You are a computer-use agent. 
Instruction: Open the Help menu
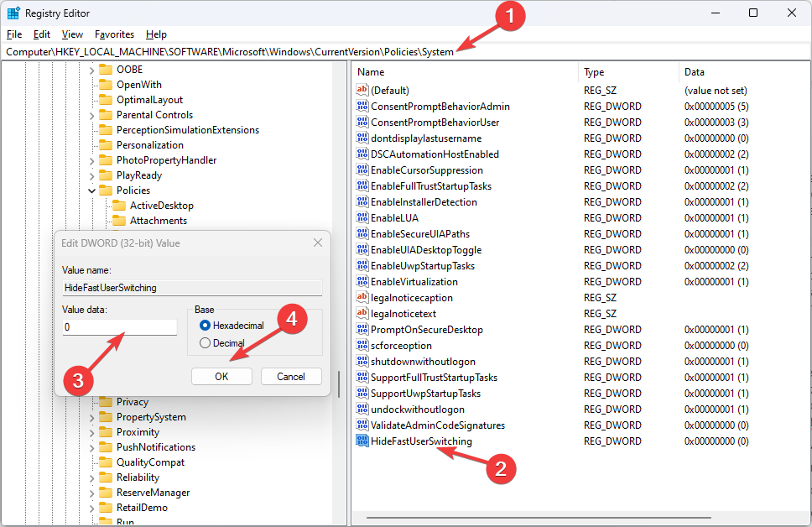(x=156, y=34)
